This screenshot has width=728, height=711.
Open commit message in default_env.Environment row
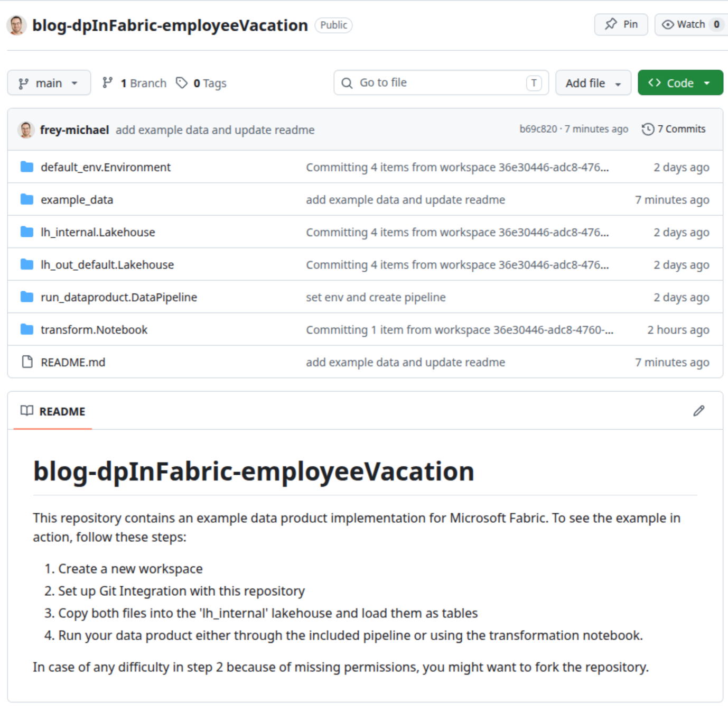coord(458,167)
